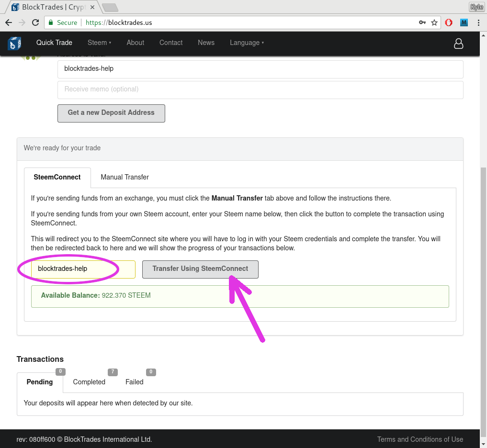Switch to the Manual Transfer tab
This screenshot has height=448, width=487.
click(125, 177)
